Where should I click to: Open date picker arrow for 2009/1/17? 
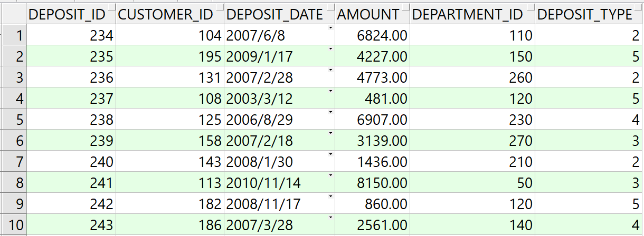tap(330, 50)
